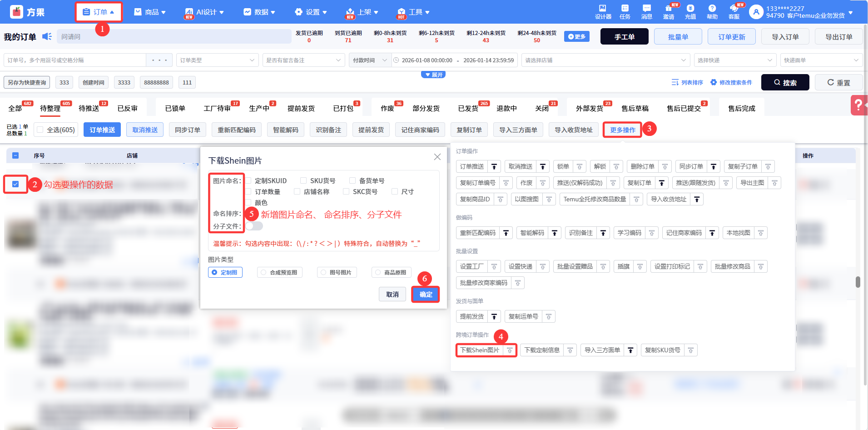Pin the 本地找图 action to the toolbar

coord(761,233)
